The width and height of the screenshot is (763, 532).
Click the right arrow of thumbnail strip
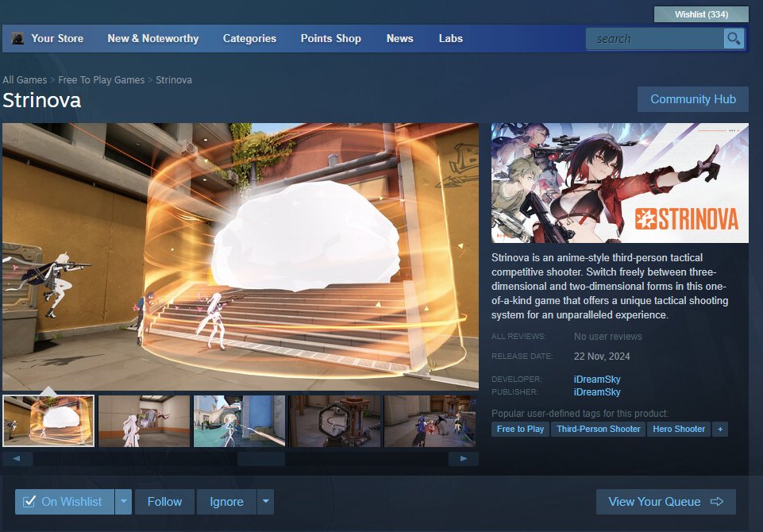coord(463,458)
